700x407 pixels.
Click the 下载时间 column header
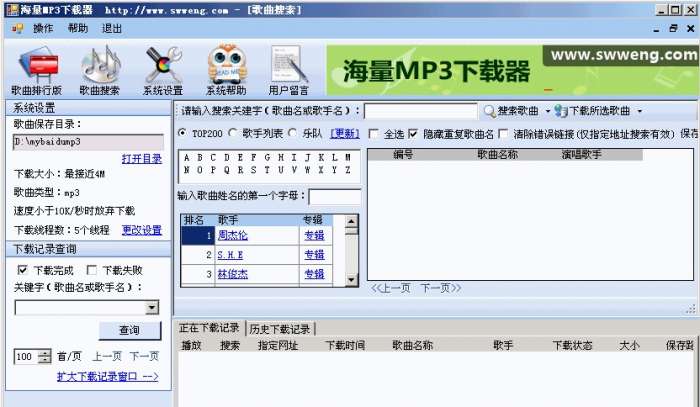(x=345, y=345)
